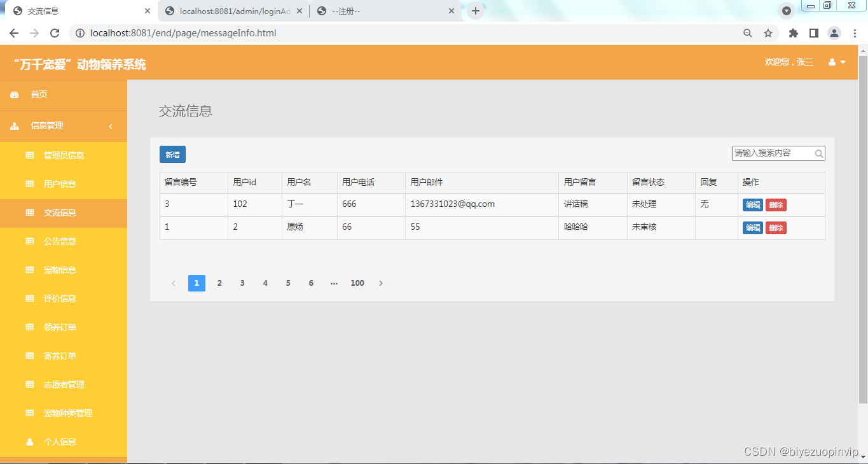This screenshot has width=868, height=464.
Task: Click the browser forward arrow
Action: pyautogui.click(x=34, y=33)
